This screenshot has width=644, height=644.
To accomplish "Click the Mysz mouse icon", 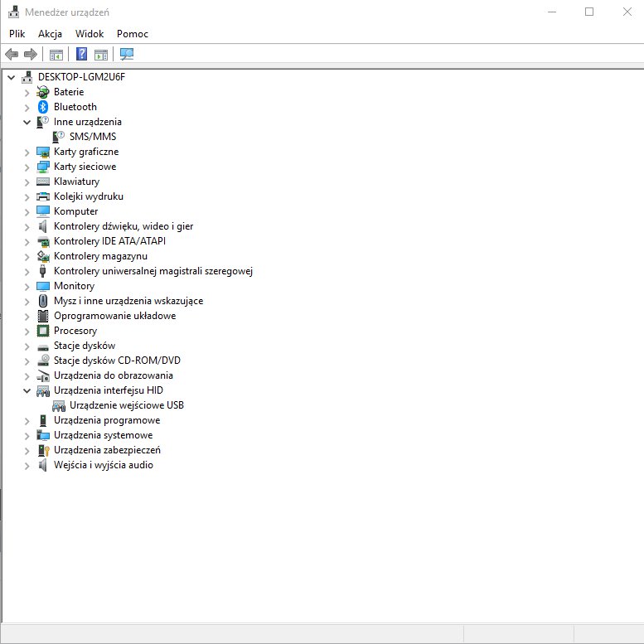I will click(43, 301).
